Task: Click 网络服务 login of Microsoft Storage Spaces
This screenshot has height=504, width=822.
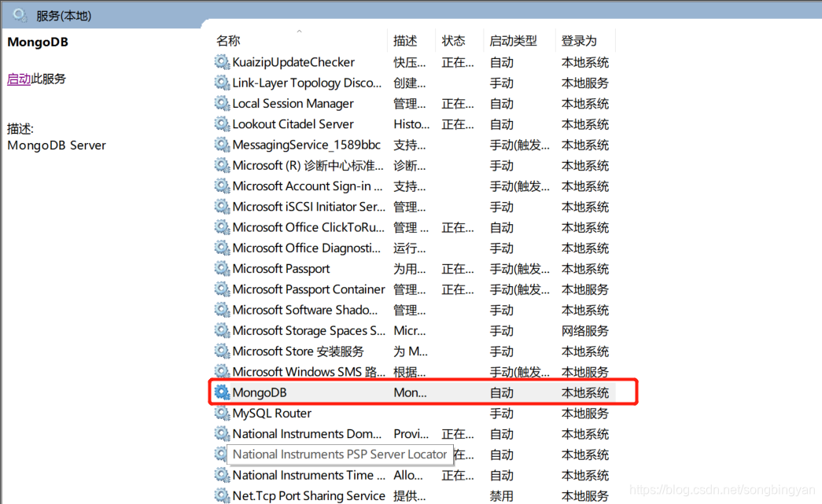Action: point(585,330)
